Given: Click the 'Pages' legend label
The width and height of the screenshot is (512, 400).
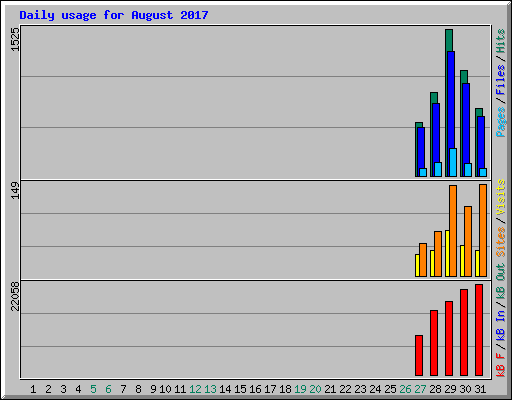Looking at the screenshot, I should [x=501, y=122].
